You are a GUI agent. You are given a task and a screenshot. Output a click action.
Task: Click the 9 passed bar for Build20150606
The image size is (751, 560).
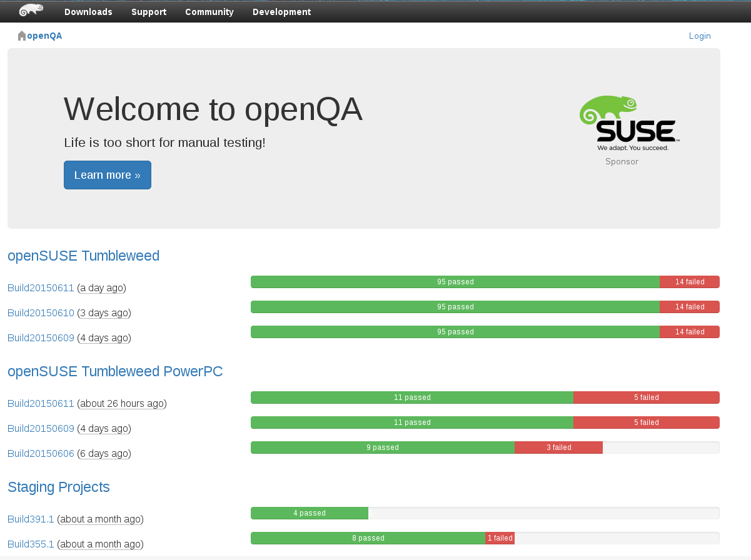click(383, 447)
